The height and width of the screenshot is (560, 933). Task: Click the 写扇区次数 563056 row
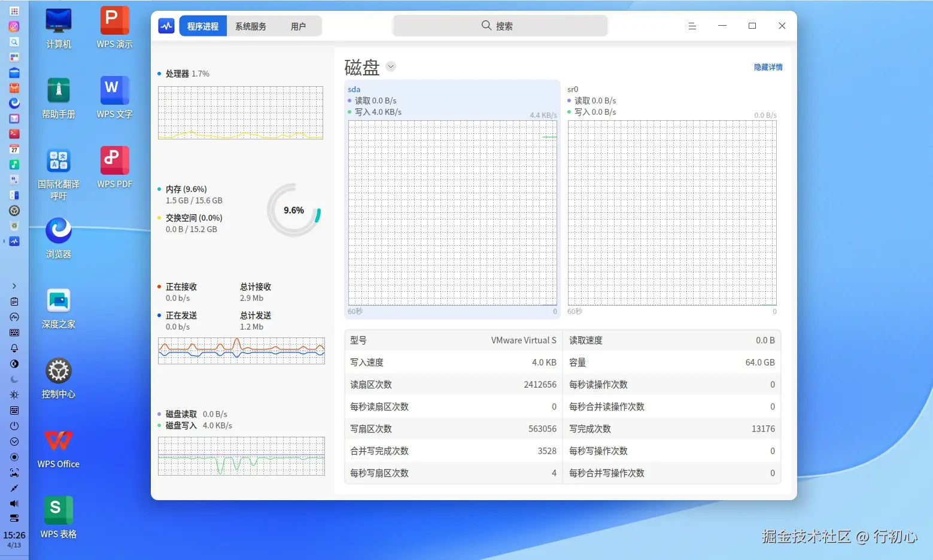pyautogui.click(x=453, y=429)
